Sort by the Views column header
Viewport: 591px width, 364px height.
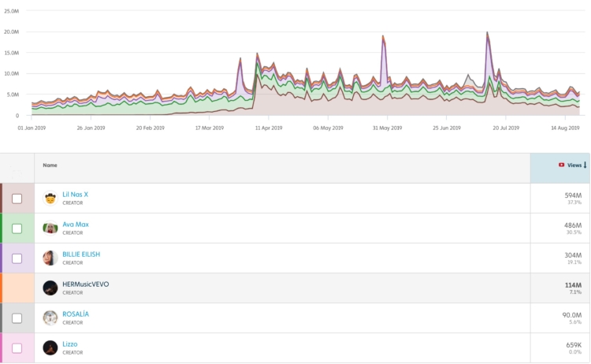tap(574, 165)
